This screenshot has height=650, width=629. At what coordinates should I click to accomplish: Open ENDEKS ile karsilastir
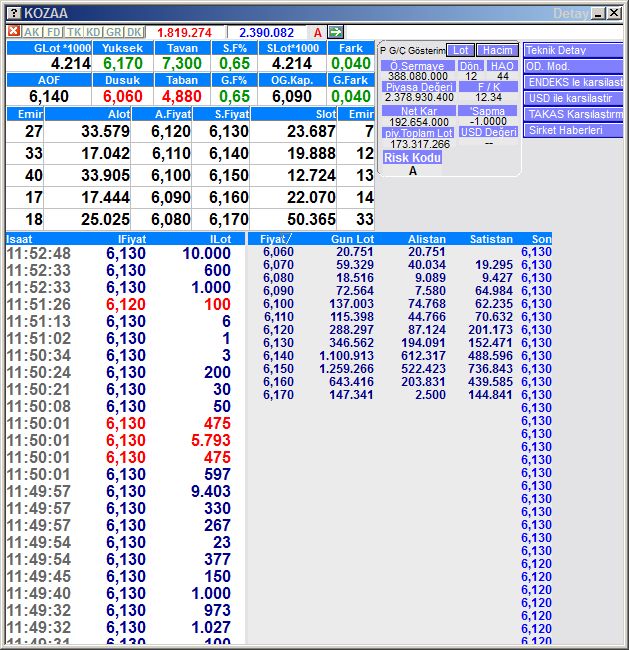(573, 82)
